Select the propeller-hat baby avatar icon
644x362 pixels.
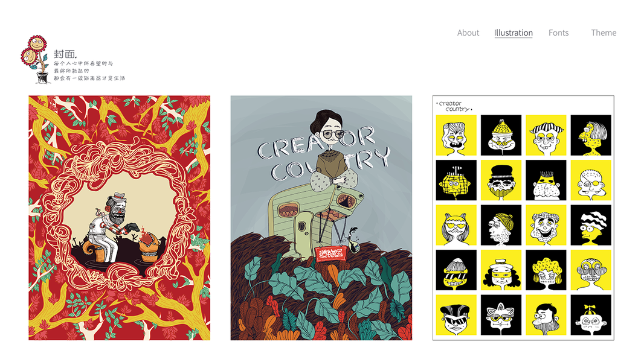tap(591, 315)
